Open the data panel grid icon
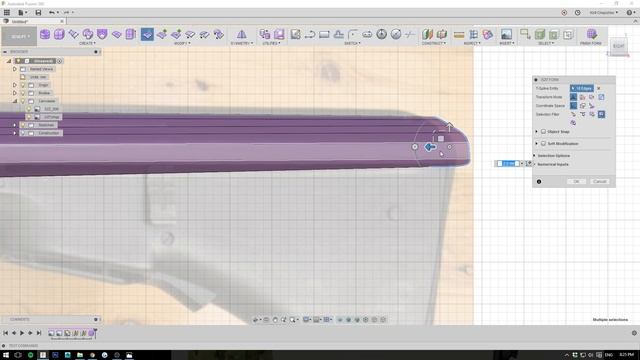This screenshot has height=360, width=640. pos(7,13)
